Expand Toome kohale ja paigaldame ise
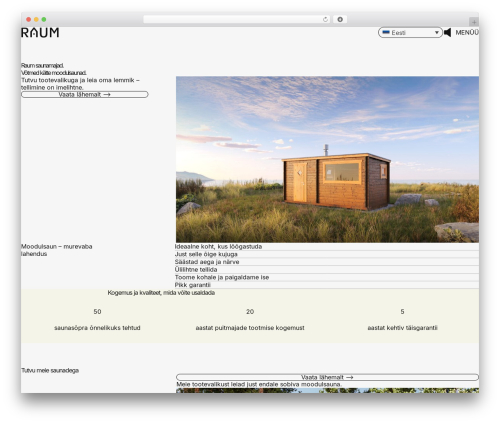The height and width of the screenshot is (423, 500). click(327, 277)
